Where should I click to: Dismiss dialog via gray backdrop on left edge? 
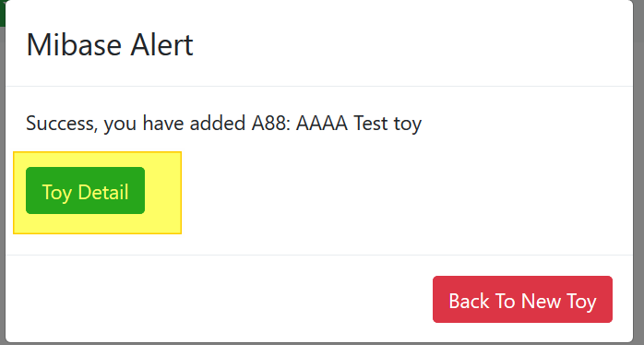coord(3,184)
